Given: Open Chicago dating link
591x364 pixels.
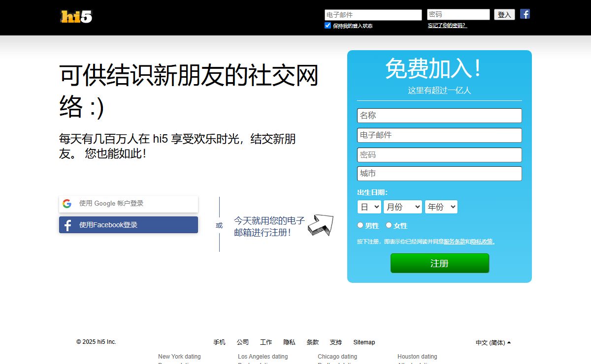Looking at the screenshot, I should pos(337,357).
